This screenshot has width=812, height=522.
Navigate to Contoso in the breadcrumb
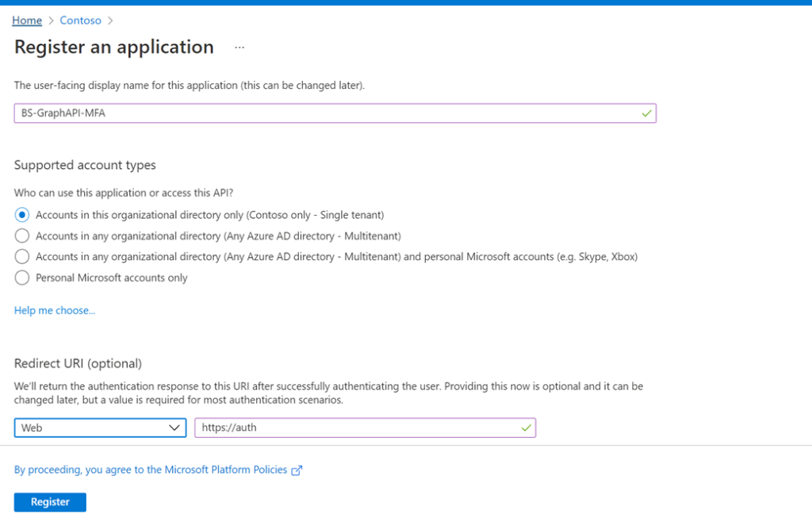pyautogui.click(x=80, y=21)
